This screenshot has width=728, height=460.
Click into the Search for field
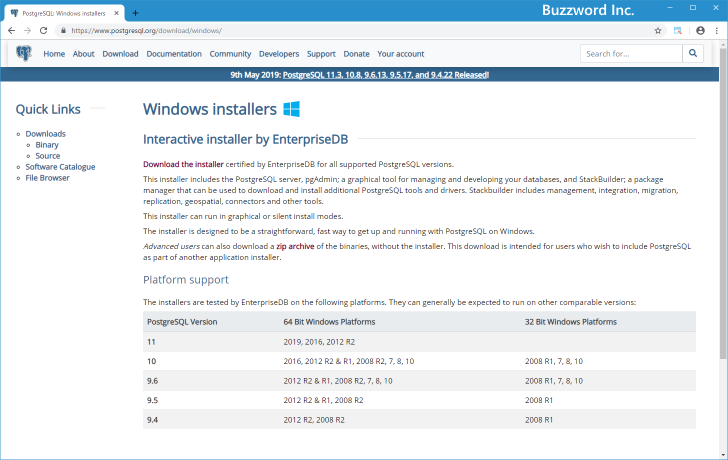pyautogui.click(x=630, y=54)
